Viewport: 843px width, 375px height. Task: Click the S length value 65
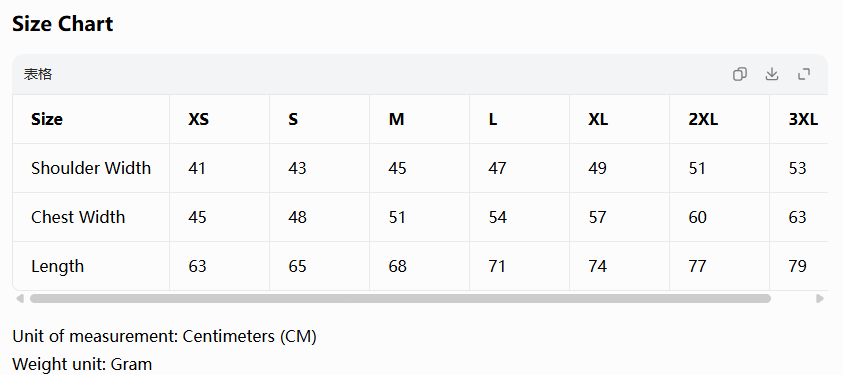297,266
